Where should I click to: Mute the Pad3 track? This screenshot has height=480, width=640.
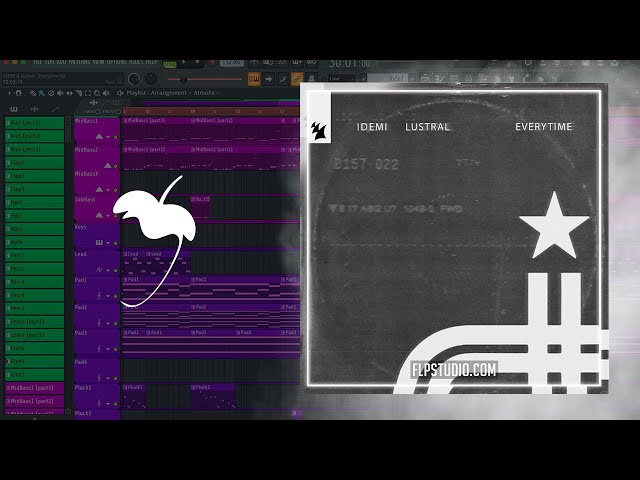116,349
